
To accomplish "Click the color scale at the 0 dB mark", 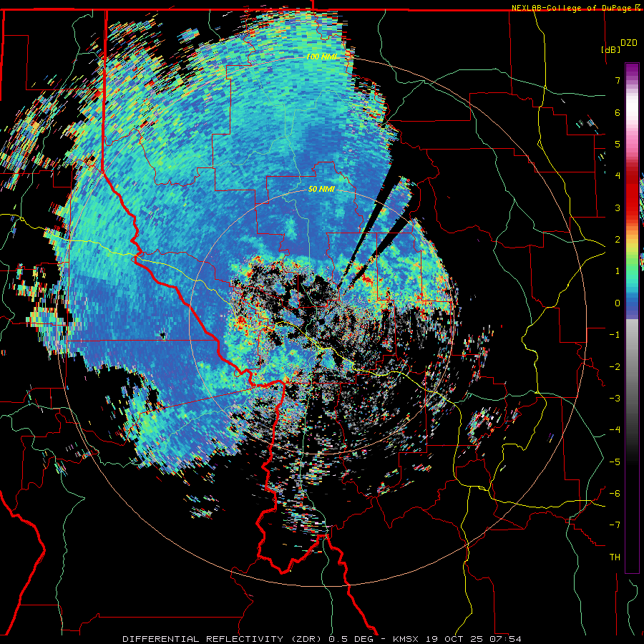I will [x=632, y=303].
